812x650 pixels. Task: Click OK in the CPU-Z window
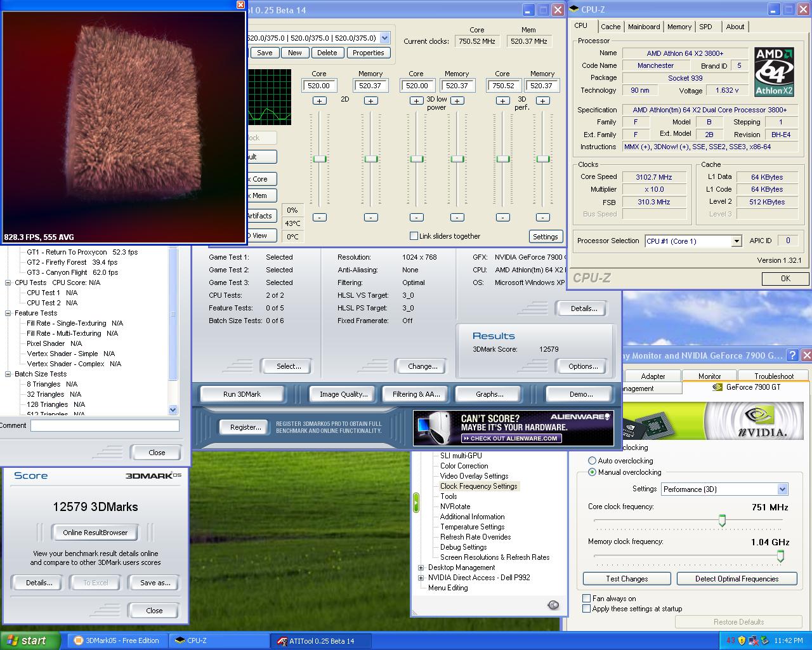point(785,279)
